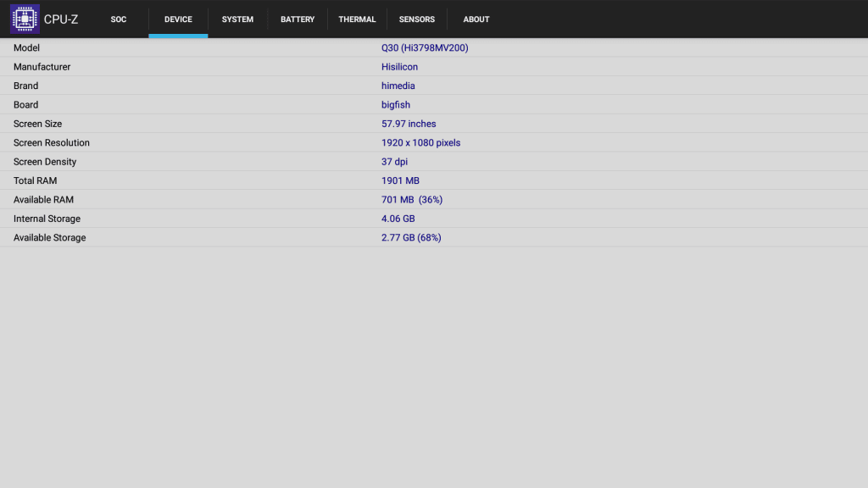
Task: Click the Internal Storage 4.06 GB value
Action: [x=398, y=219]
